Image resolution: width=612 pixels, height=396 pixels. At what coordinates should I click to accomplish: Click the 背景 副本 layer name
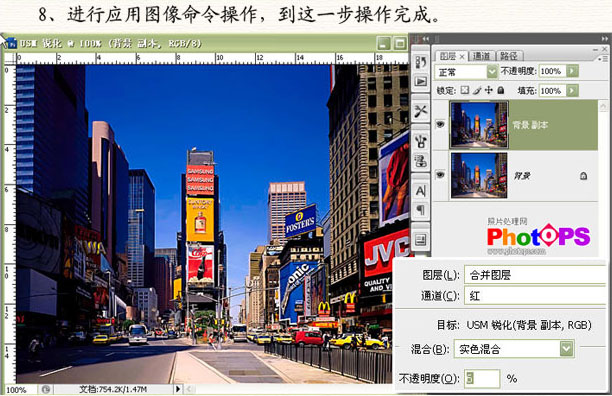530,125
